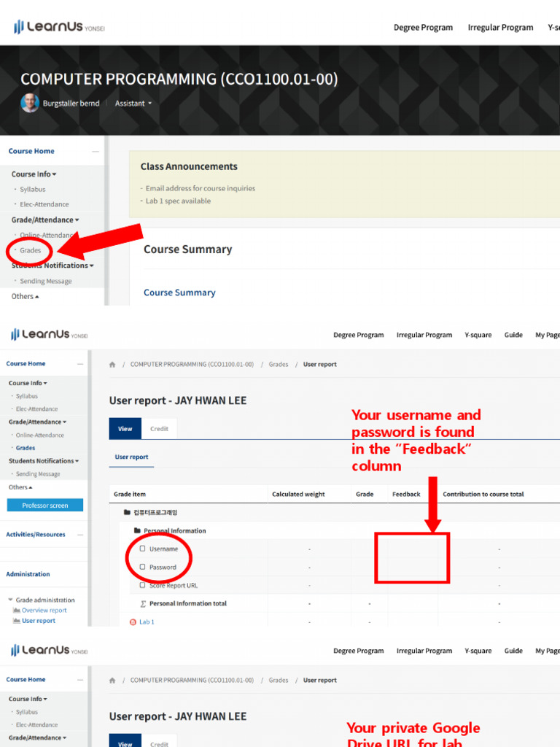Click the folder icon beside Personal Information
560x747 pixels.
coord(138,530)
